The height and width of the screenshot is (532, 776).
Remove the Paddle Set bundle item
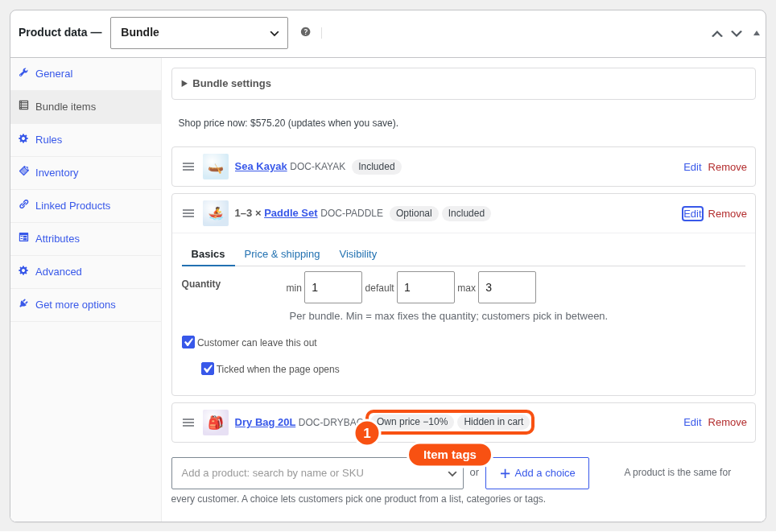(727, 214)
